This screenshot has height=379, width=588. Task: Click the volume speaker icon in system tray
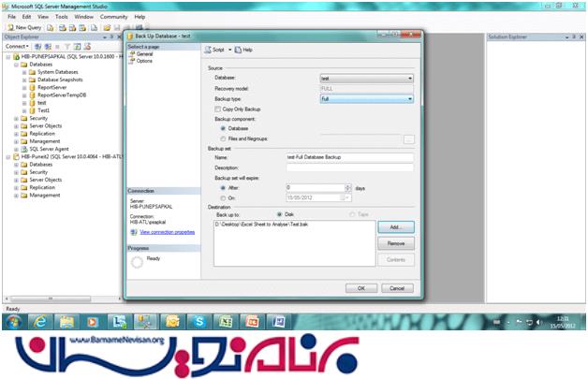coord(539,323)
